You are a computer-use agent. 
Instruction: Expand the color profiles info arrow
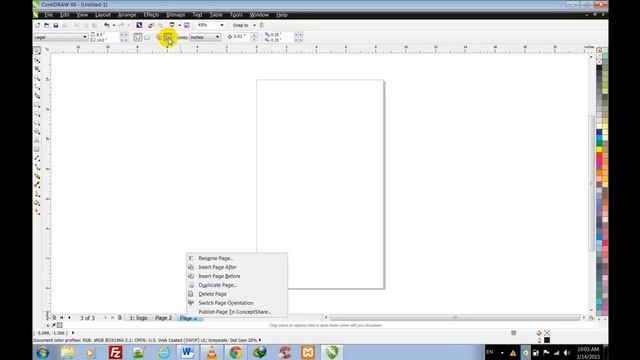260,340
